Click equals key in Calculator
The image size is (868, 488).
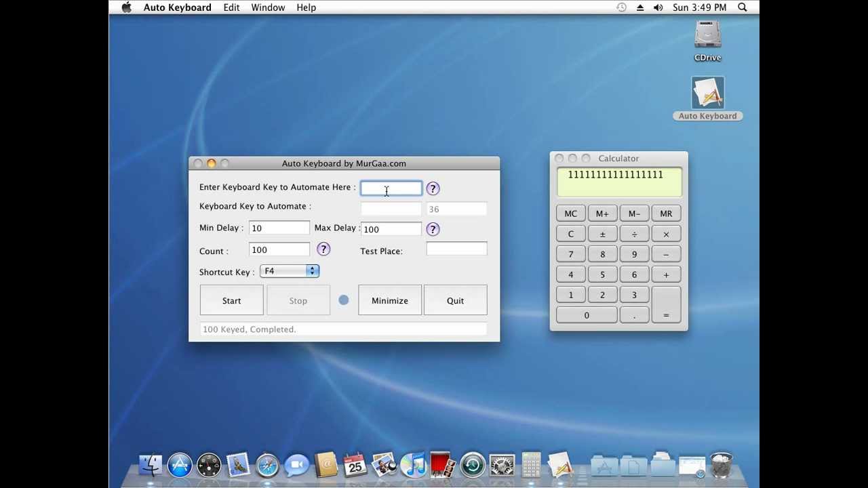pos(666,304)
